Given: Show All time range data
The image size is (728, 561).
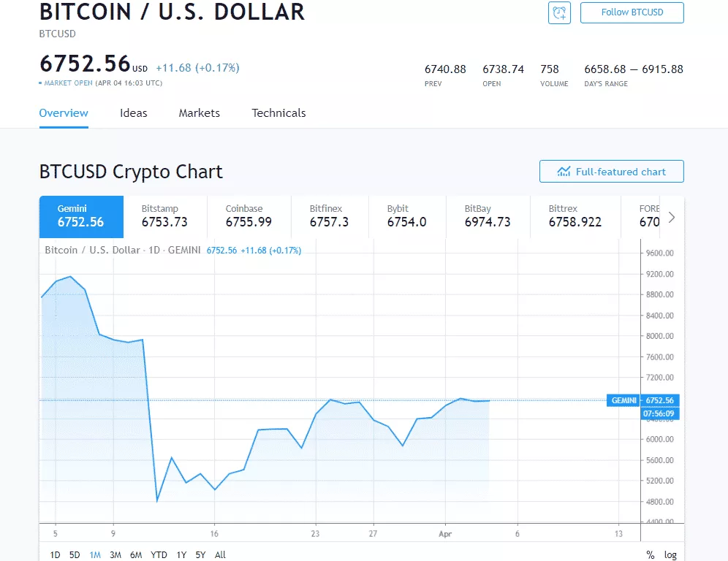Looking at the screenshot, I should click(x=220, y=555).
